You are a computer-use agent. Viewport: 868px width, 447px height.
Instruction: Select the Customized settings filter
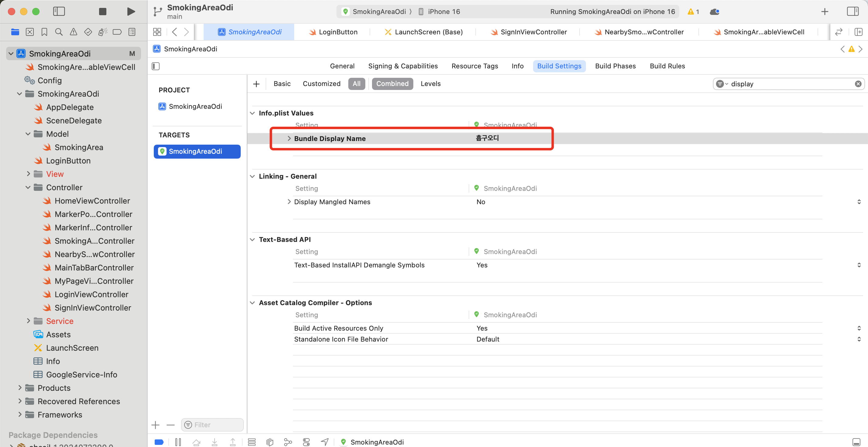[x=321, y=84]
